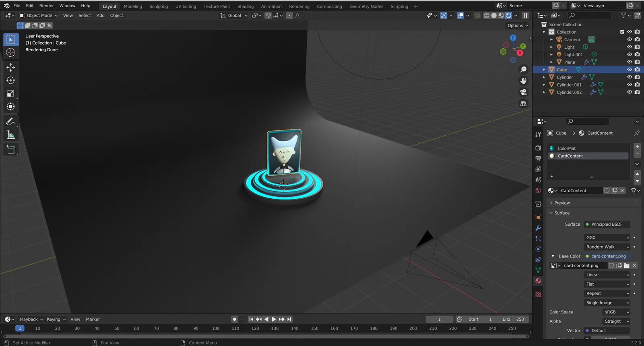Open the Physics properties tab

(538, 249)
